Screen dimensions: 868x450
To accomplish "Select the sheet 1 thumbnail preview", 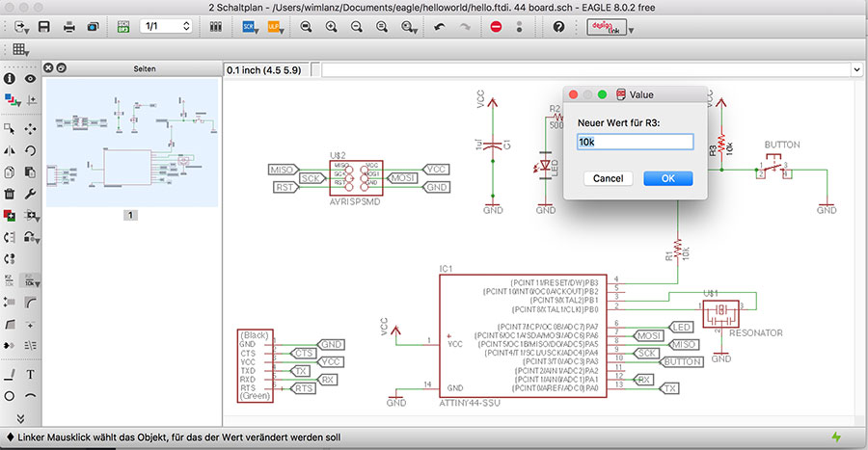I will tap(132, 143).
